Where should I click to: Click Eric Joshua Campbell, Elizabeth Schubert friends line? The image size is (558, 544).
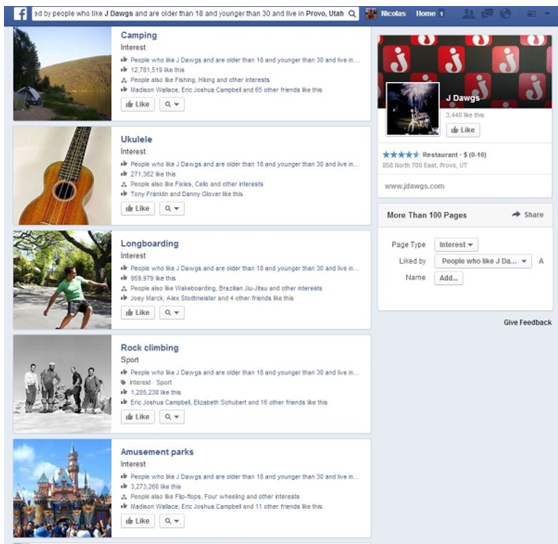229,402
